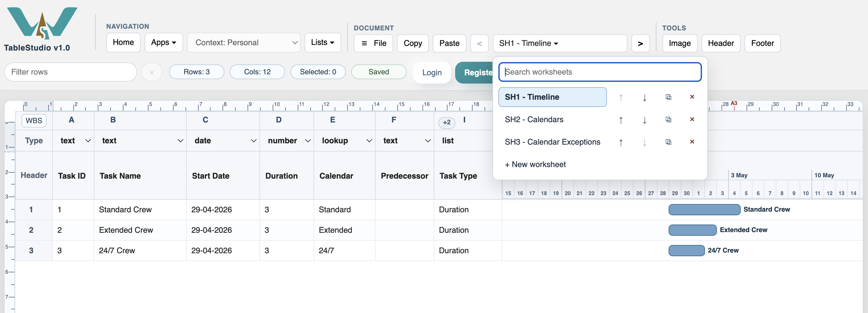Click the Selected: 0 status pill
This screenshot has height=313, width=868.
point(318,72)
